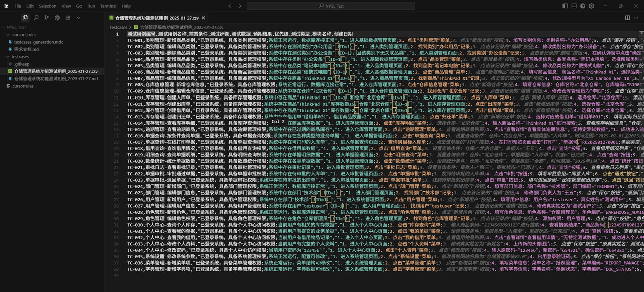This screenshot has width=644, height=292.
Task: Go back with the left arrow
Action: coord(230,6)
